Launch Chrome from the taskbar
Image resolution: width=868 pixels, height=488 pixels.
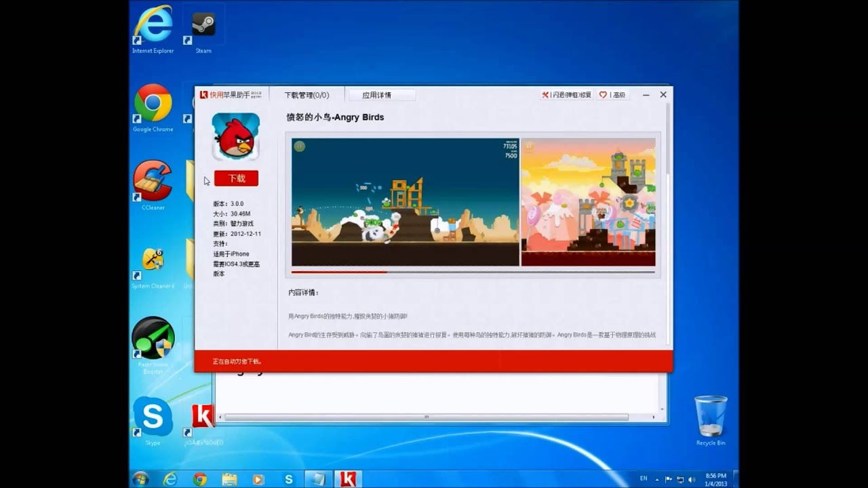click(x=199, y=479)
